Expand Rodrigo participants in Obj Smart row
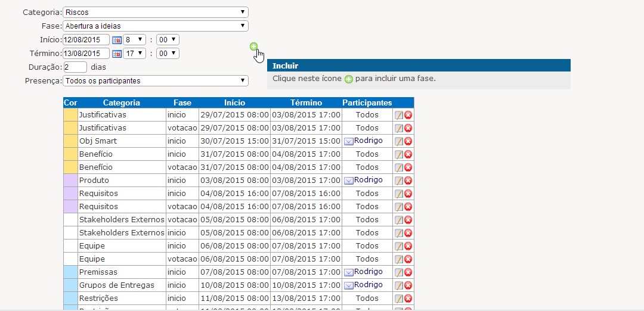 coord(349,141)
